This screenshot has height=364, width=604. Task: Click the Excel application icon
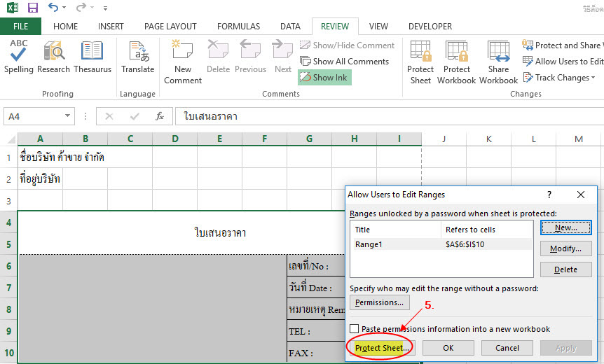pyautogui.click(x=13, y=7)
